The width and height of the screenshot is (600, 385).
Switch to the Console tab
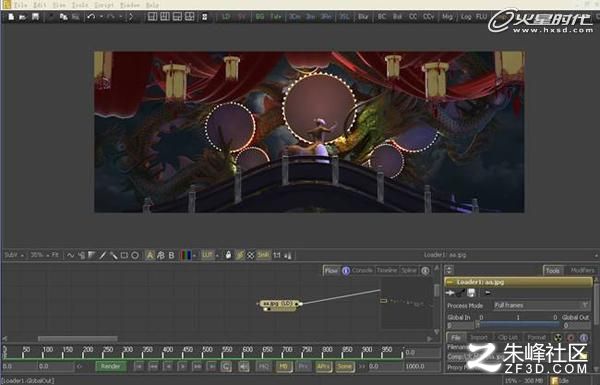[x=362, y=270]
